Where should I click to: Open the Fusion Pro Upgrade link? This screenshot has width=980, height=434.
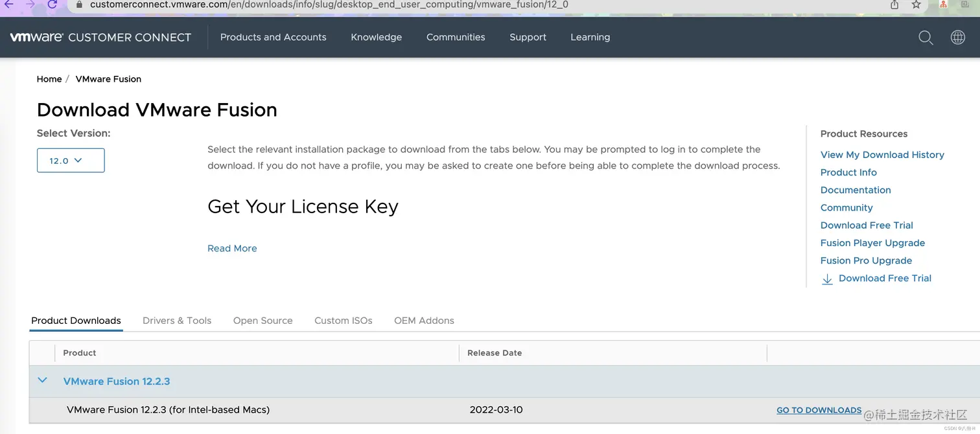[866, 260]
